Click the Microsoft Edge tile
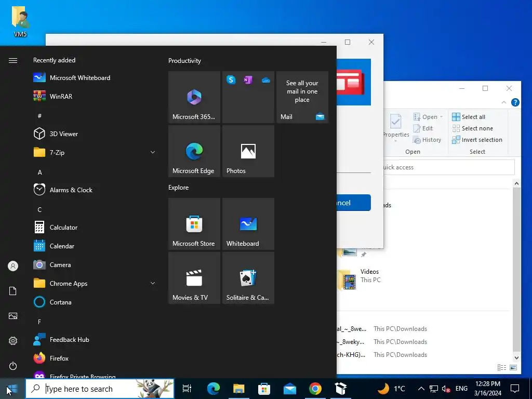 click(194, 151)
